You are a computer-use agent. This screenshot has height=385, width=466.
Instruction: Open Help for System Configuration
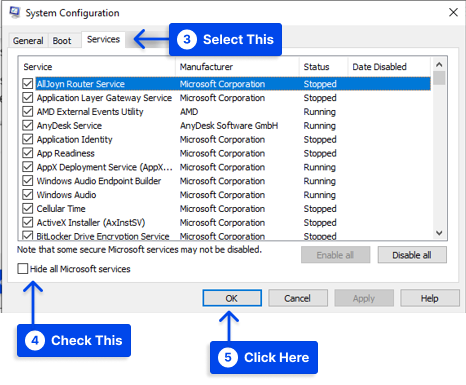(430, 298)
